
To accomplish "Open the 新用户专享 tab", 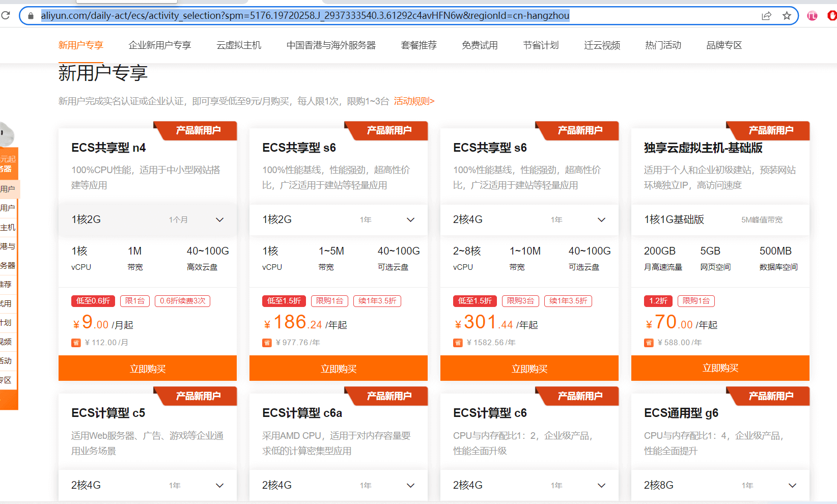I will point(80,45).
